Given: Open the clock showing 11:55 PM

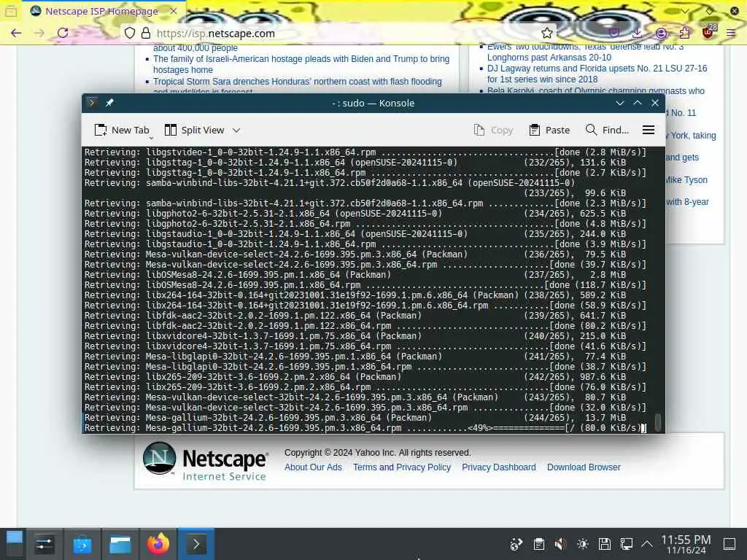Looking at the screenshot, I should tap(686, 544).
